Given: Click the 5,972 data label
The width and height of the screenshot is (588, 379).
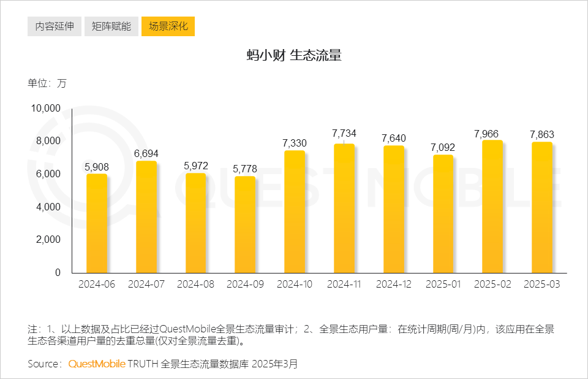Looking at the screenshot, I should [x=196, y=166].
